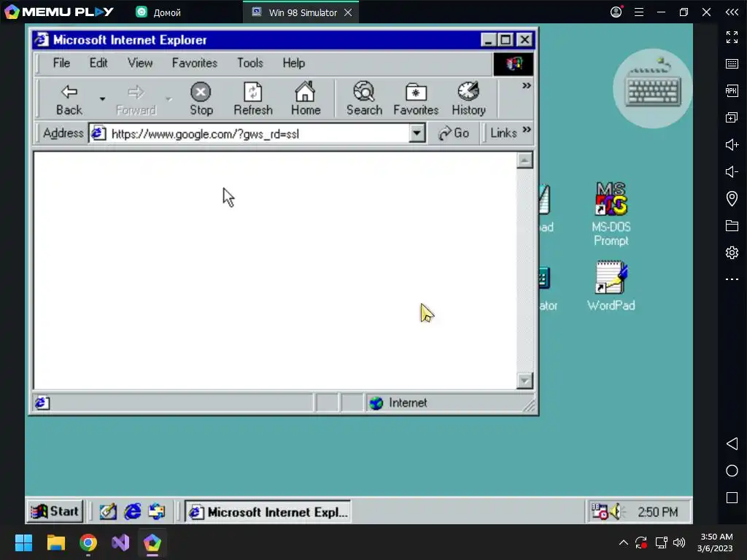This screenshot has height=560, width=747.
Task: Open the floating virtual keyboard button
Action: click(x=653, y=88)
